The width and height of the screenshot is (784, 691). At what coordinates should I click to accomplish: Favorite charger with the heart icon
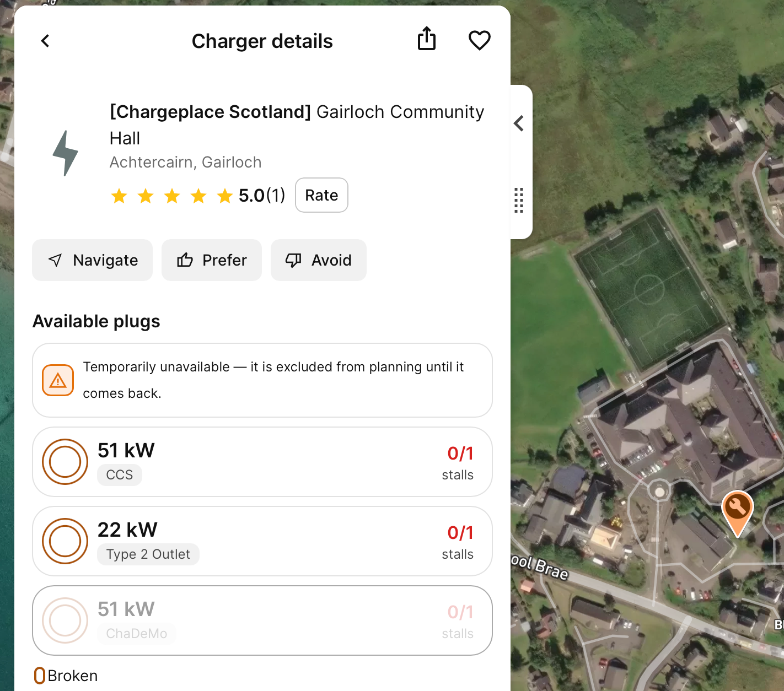point(480,40)
